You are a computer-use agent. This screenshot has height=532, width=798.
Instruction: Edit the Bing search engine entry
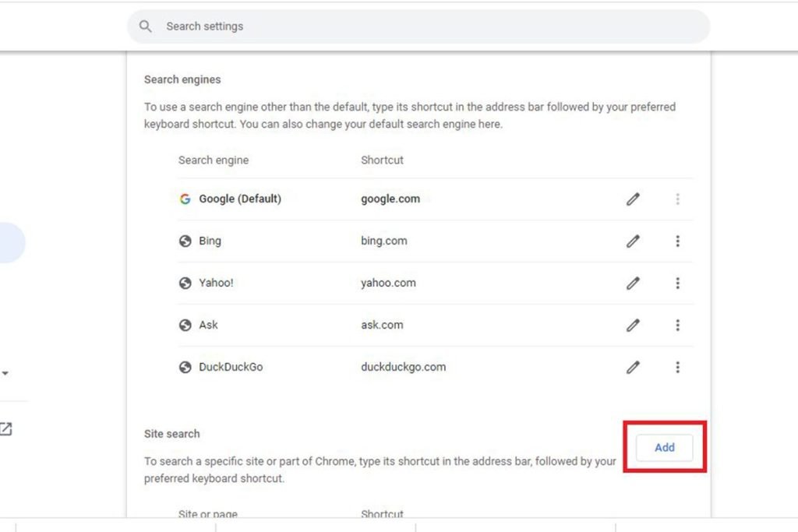click(x=633, y=241)
